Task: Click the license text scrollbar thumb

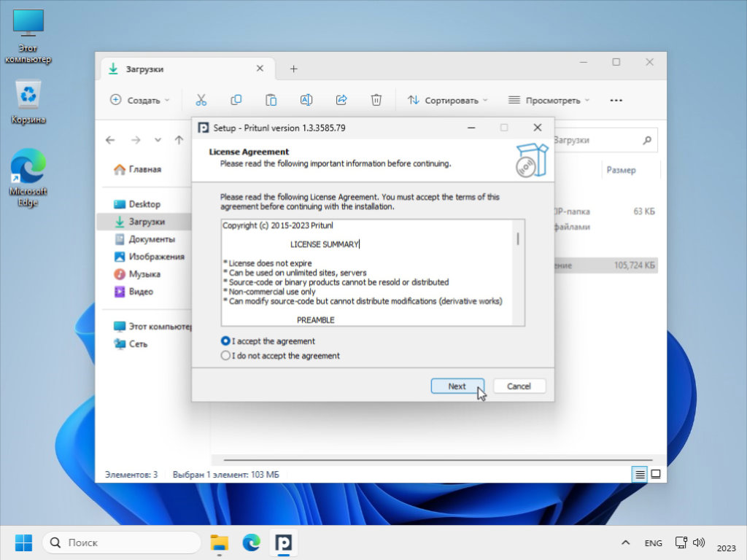Action: click(518, 239)
